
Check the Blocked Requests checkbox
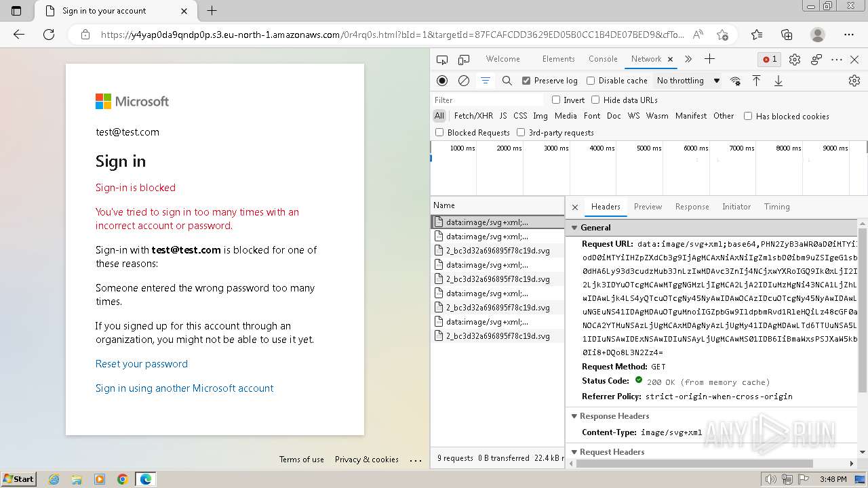(x=439, y=132)
